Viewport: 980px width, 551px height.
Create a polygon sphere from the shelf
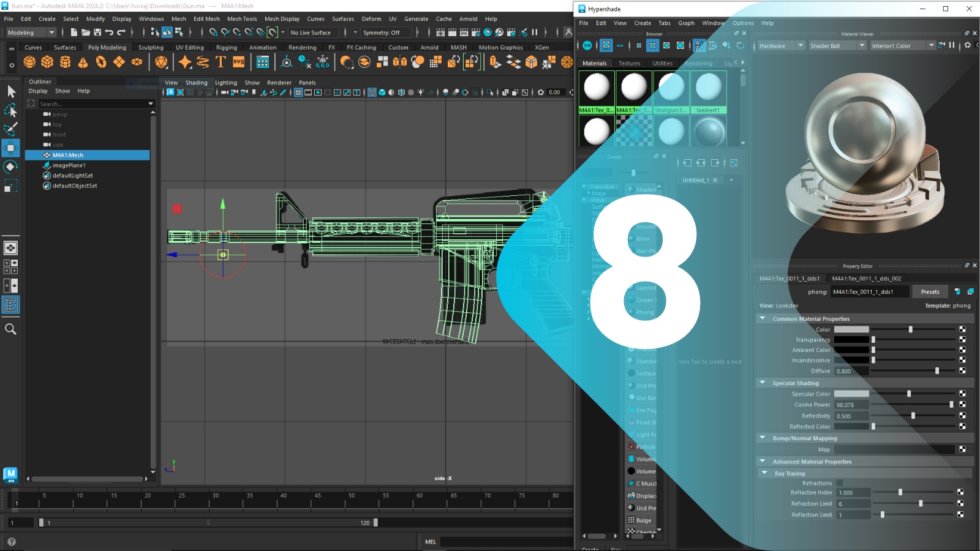(29, 62)
